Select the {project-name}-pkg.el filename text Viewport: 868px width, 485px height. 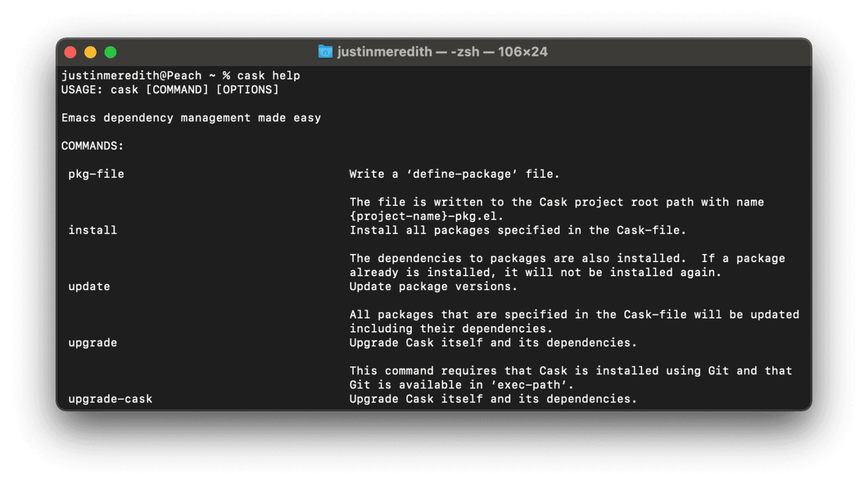(426, 216)
